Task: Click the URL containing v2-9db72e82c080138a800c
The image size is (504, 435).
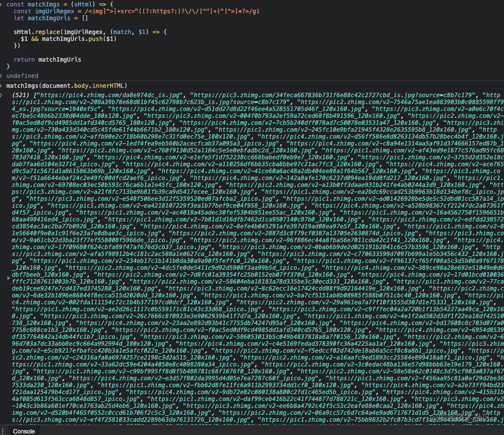Action: (251, 392)
